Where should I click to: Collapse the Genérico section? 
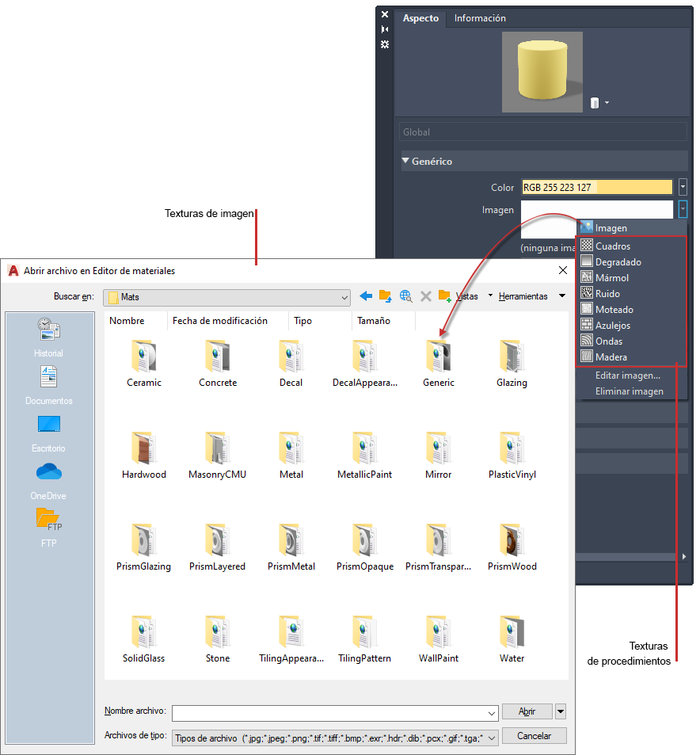click(406, 161)
